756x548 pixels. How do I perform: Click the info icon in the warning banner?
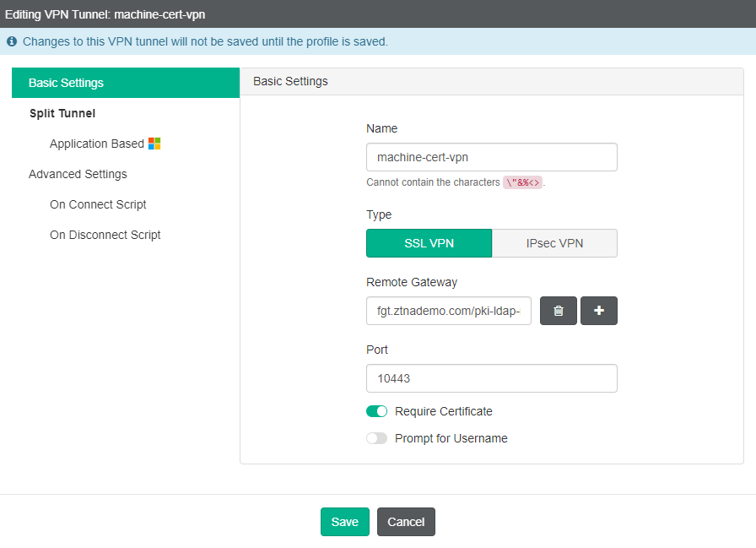9,41
